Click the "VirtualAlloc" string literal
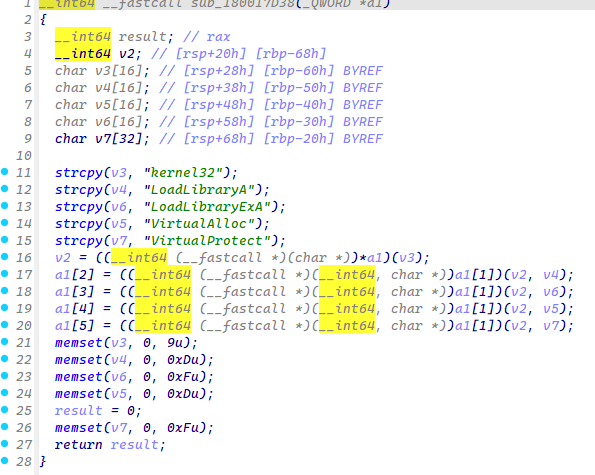This screenshot has height=475, width=595. [x=199, y=224]
